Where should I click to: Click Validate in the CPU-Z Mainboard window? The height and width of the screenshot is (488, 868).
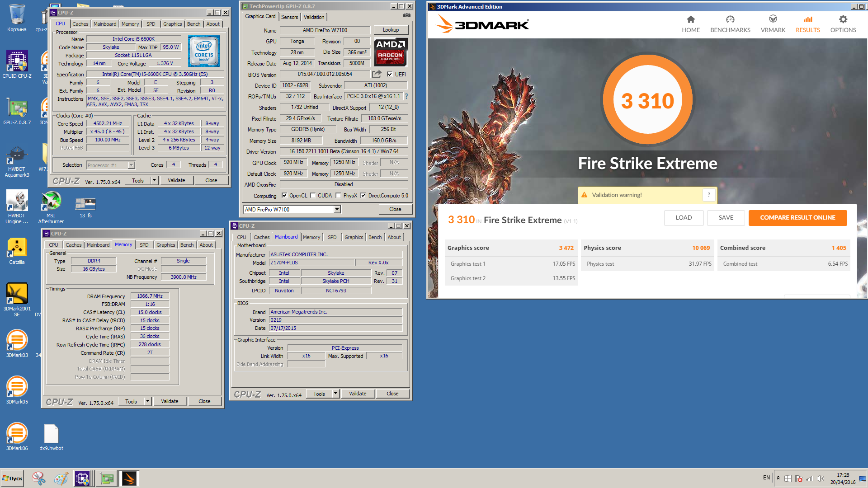point(358,394)
